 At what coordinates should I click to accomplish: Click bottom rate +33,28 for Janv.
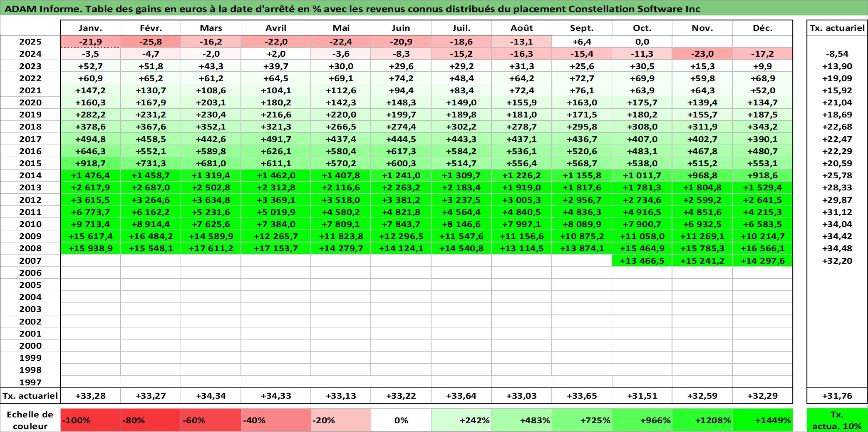click(91, 396)
